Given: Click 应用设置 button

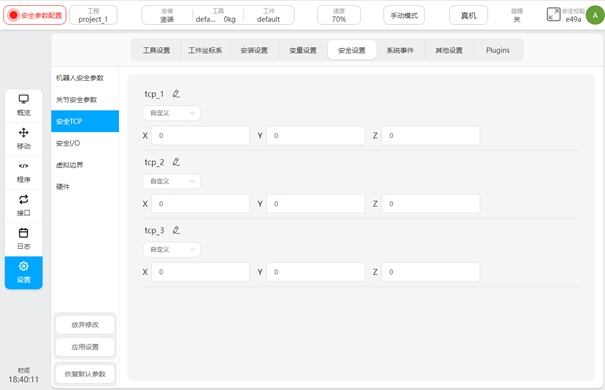Looking at the screenshot, I should point(85,347).
